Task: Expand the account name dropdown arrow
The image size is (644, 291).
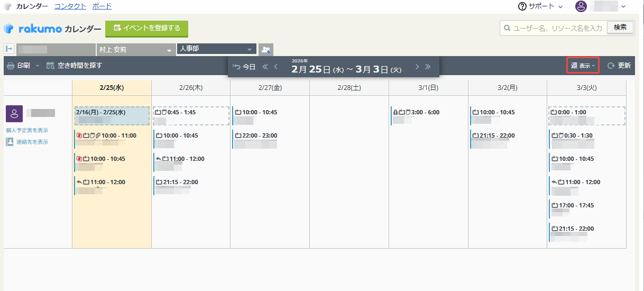Action: [623, 6]
